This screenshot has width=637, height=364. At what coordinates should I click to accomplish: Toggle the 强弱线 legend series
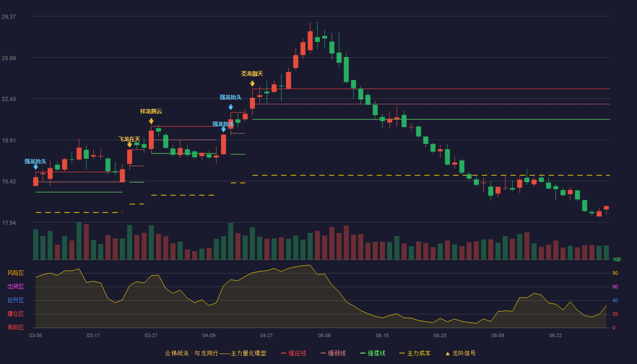click(333, 353)
